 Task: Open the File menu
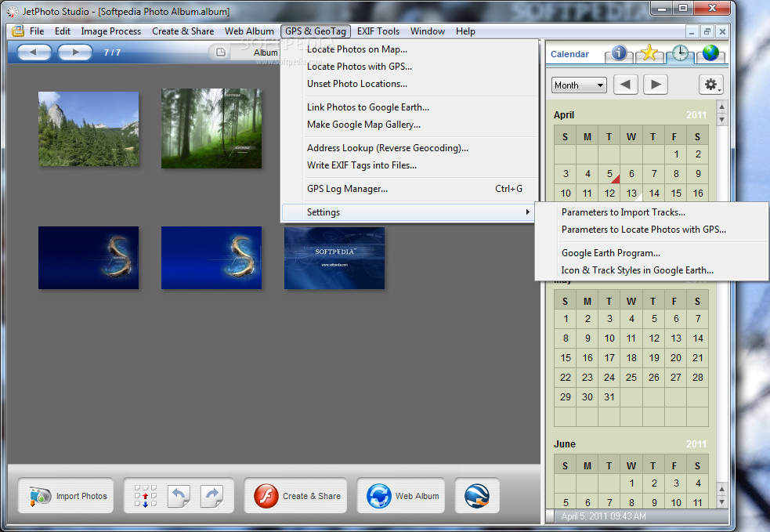pos(37,31)
